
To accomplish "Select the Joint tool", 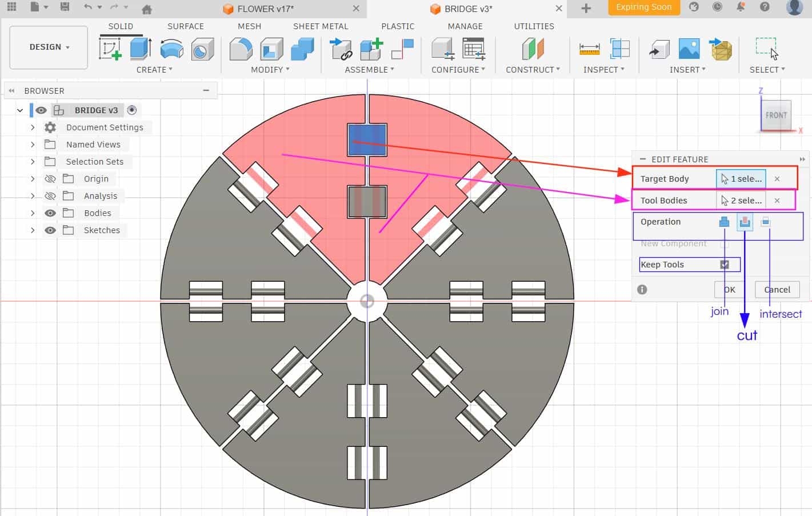I will tap(341, 49).
